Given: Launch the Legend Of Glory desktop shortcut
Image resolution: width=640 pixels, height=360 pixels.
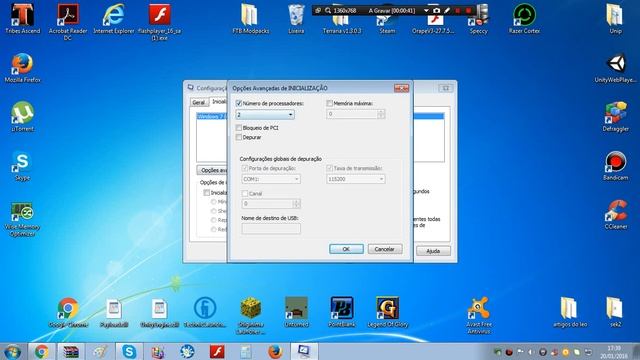Looking at the screenshot, I should pyautogui.click(x=387, y=313).
